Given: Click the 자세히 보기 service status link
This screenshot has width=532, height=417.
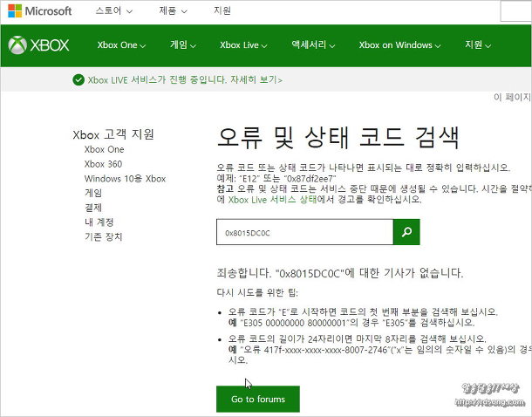Looking at the screenshot, I should [254, 79].
